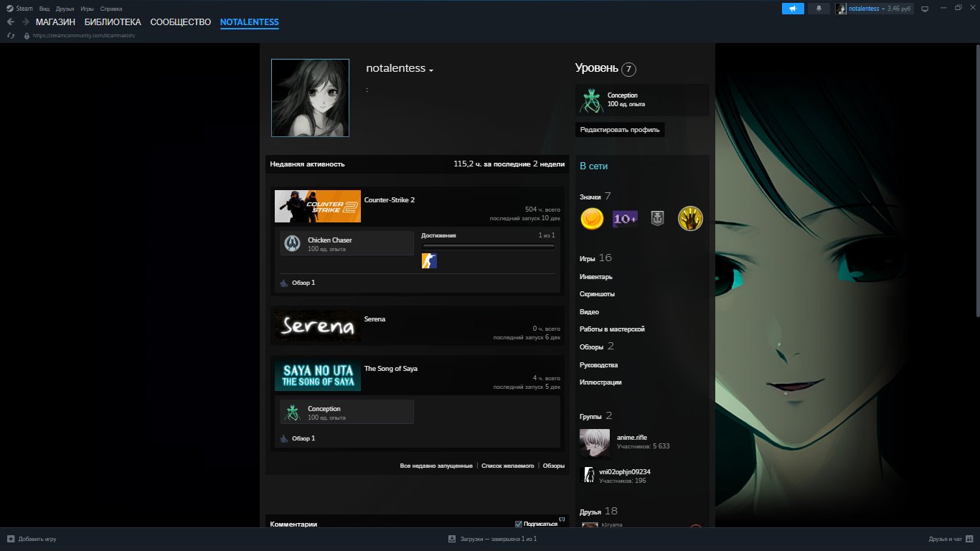Open the purple 10+ games collector badge
This screenshot has width=980, height=551.
tap(624, 219)
